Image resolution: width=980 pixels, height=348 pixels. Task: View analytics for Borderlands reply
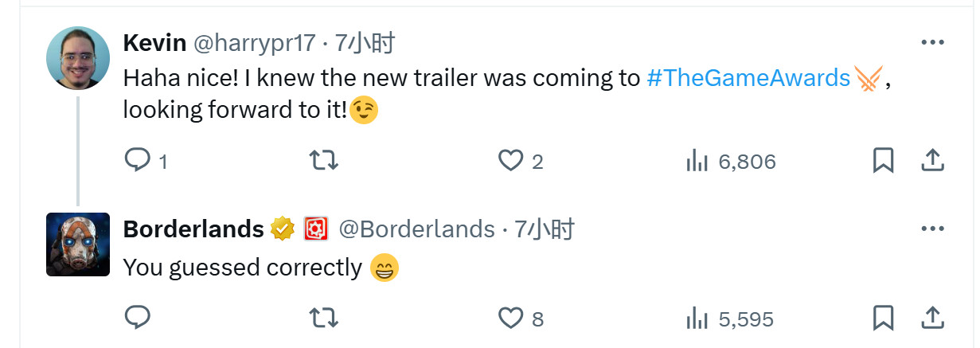tap(697, 319)
